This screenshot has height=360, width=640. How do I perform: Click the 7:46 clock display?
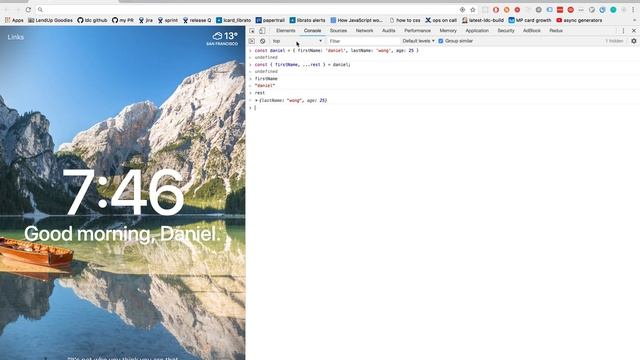pos(123,192)
